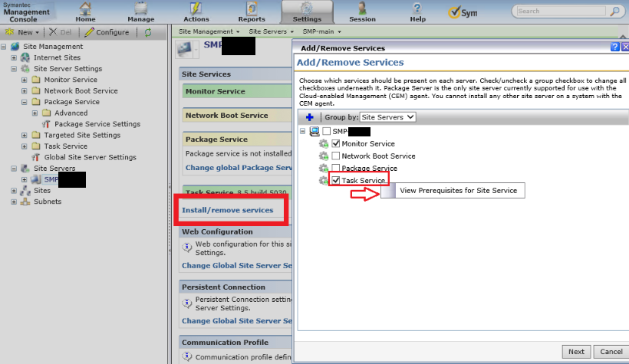Click the Site Server Settings gear icon
The image size is (629, 364).
[x=25, y=68]
